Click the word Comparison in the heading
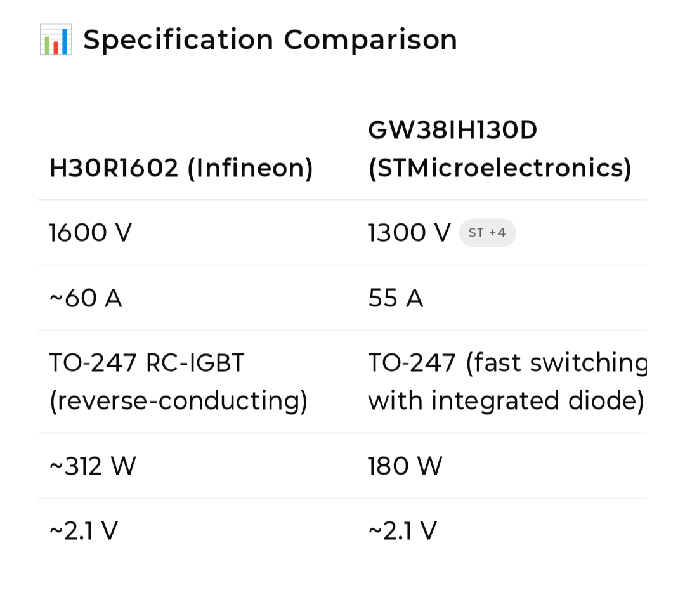 (x=370, y=40)
